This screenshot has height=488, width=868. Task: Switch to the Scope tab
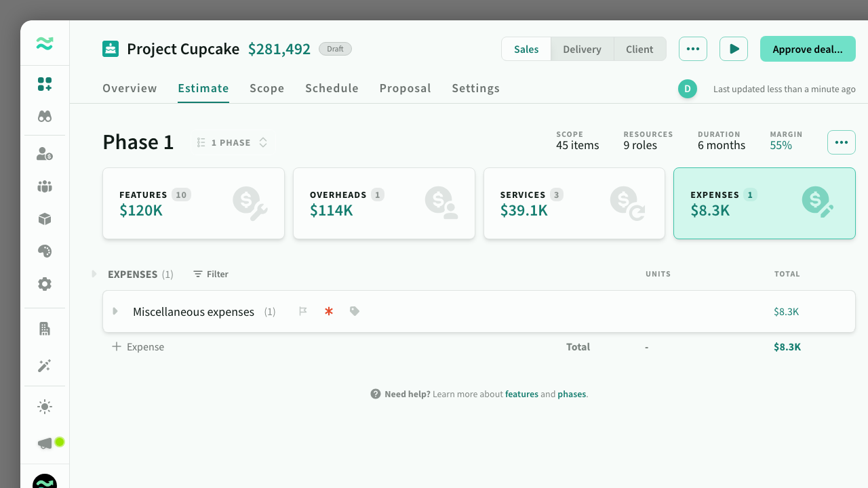coord(267,88)
